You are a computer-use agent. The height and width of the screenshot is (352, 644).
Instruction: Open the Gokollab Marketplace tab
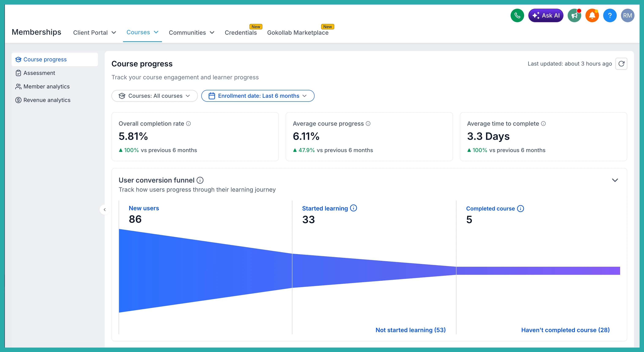(x=298, y=33)
